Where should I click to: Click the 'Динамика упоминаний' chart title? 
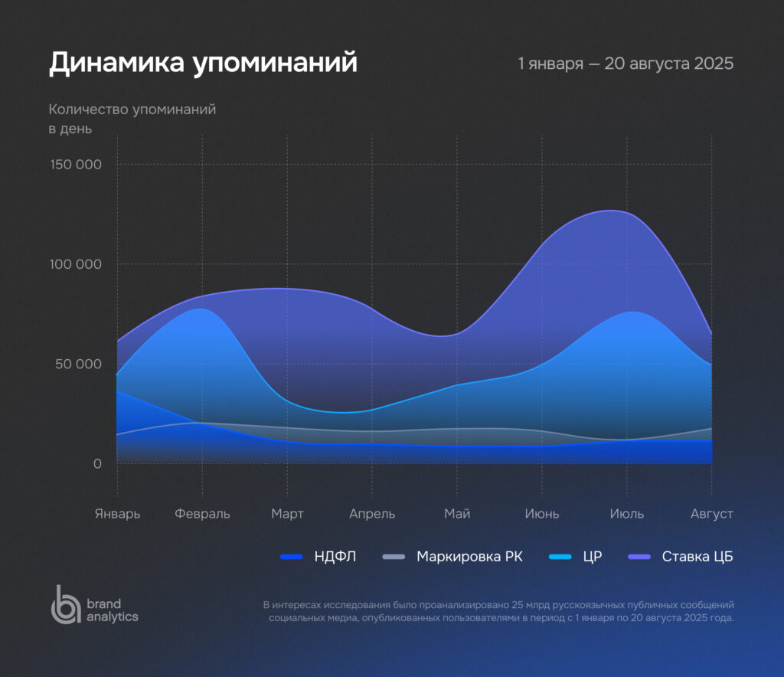point(203,63)
